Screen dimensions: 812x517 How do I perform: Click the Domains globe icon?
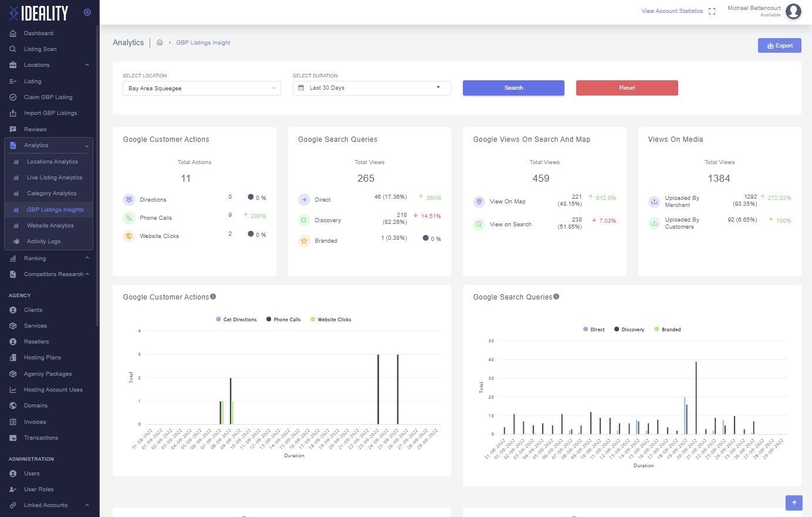tap(13, 406)
